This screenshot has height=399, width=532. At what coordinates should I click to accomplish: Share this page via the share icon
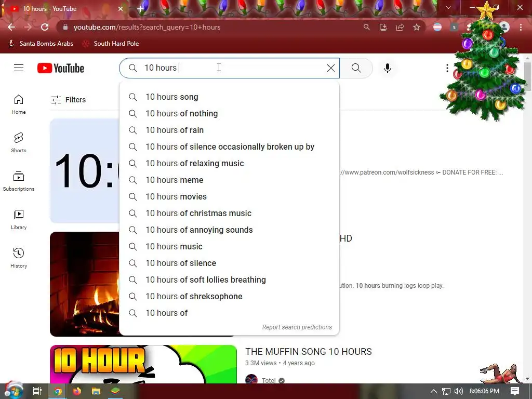(x=400, y=27)
